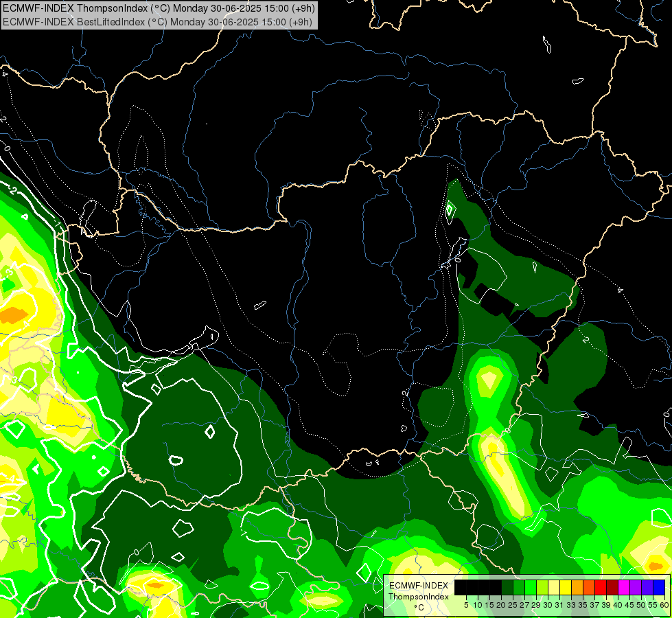This screenshot has height=618, width=672.
Task: Select the bright red swatch between 37 and 39
Action: [x=601, y=587]
